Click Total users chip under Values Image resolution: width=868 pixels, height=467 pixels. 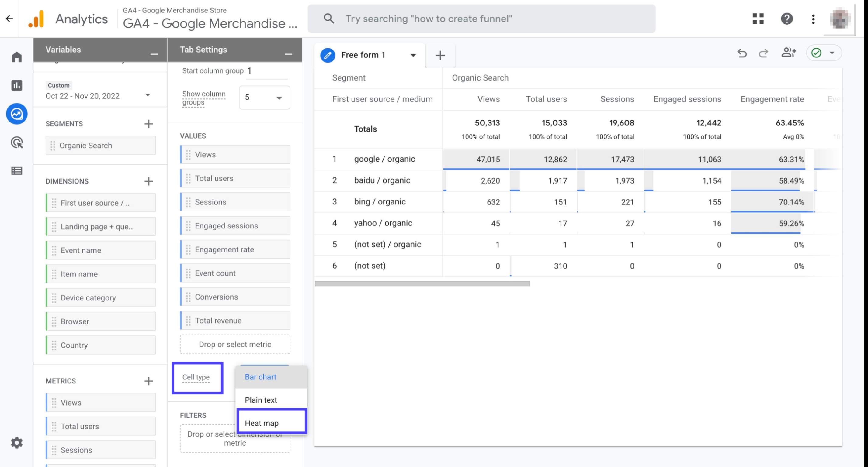[x=235, y=178]
